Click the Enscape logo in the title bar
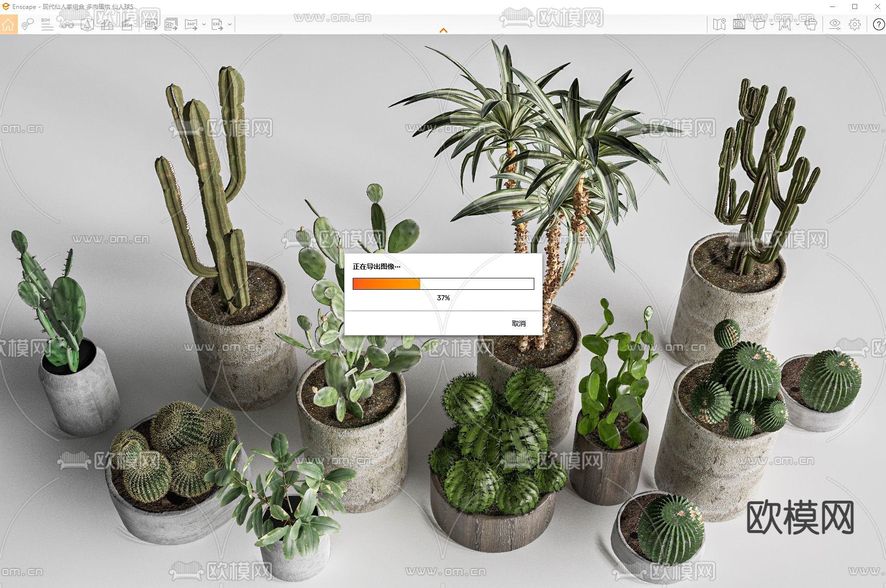 pos(6,6)
